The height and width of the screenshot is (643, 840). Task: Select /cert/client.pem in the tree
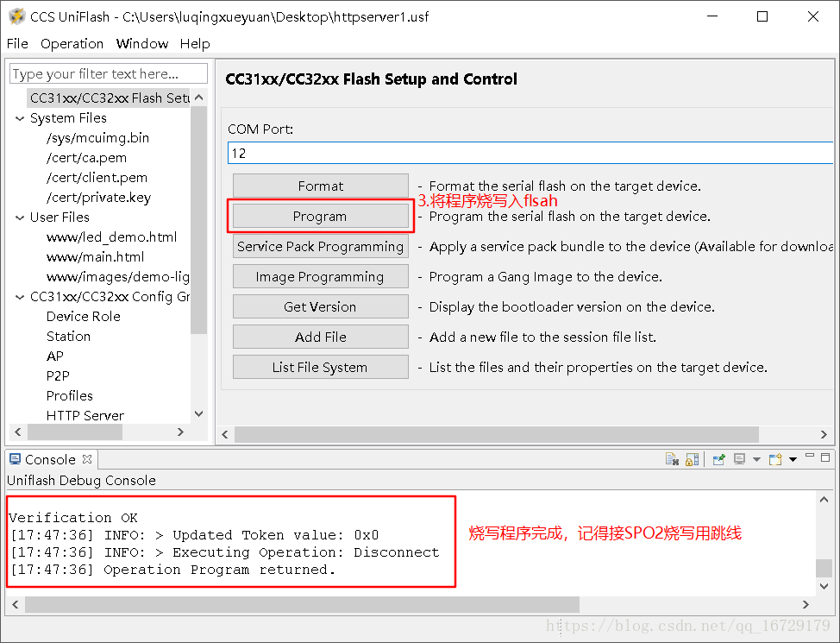[97, 178]
